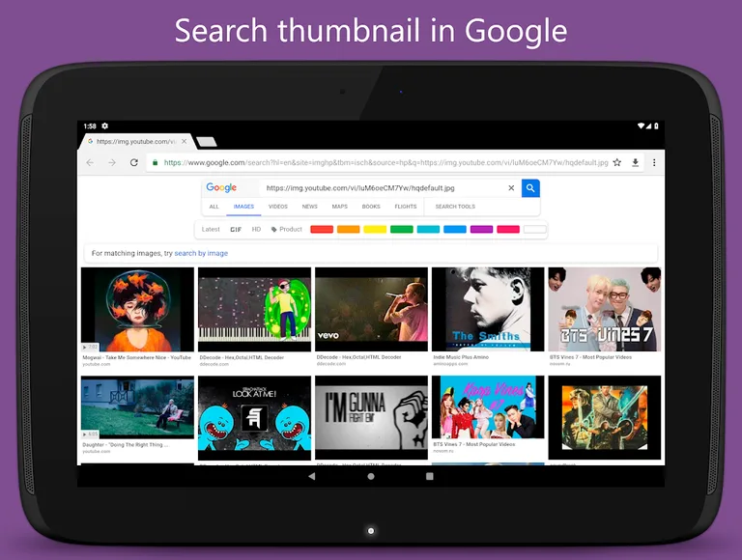The image size is (742, 560).
Task: Select the IMAGES search tab
Action: coord(243,207)
